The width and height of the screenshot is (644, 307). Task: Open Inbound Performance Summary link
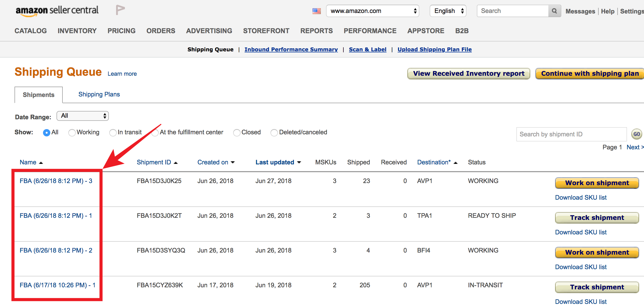click(291, 50)
